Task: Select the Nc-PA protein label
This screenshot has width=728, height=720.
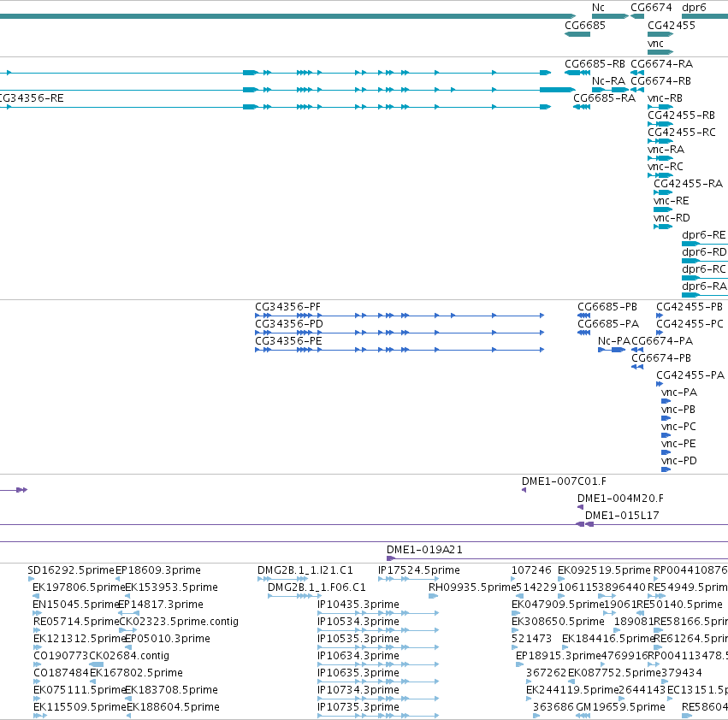Action: point(613,340)
